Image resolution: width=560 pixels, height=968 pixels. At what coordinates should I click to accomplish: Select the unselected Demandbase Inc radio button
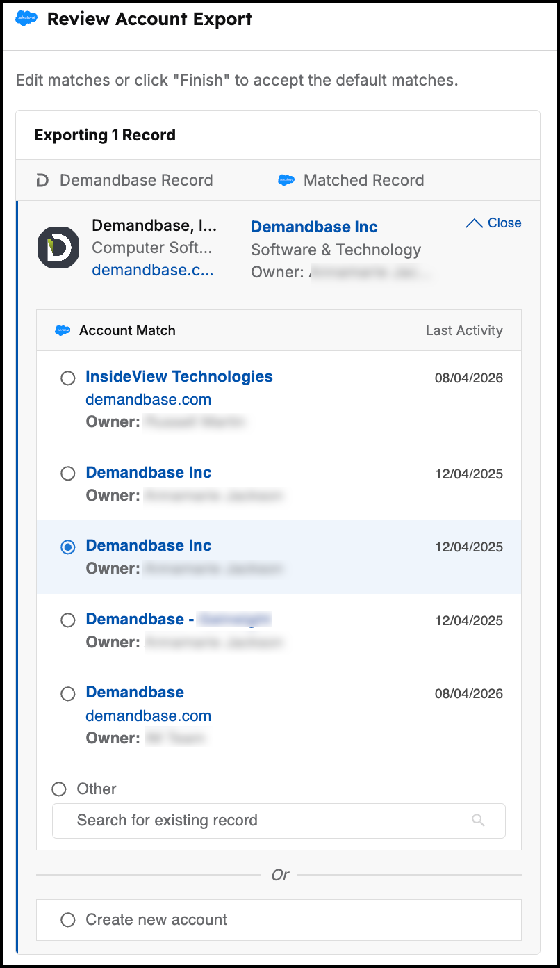point(68,474)
